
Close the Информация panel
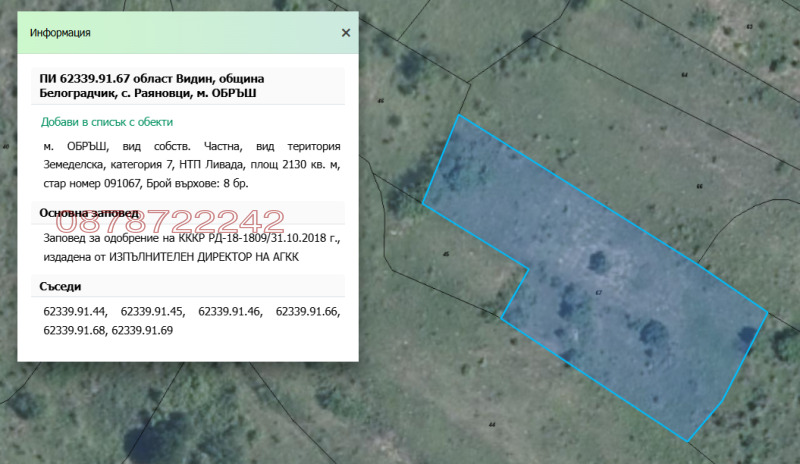(x=346, y=33)
